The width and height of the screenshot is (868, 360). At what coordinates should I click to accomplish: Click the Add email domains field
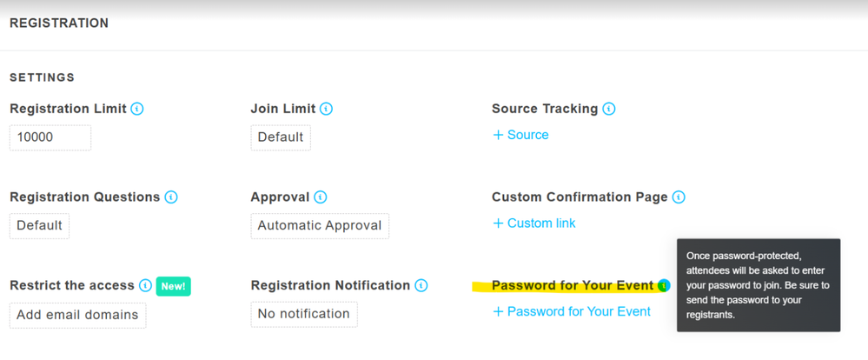point(78,315)
